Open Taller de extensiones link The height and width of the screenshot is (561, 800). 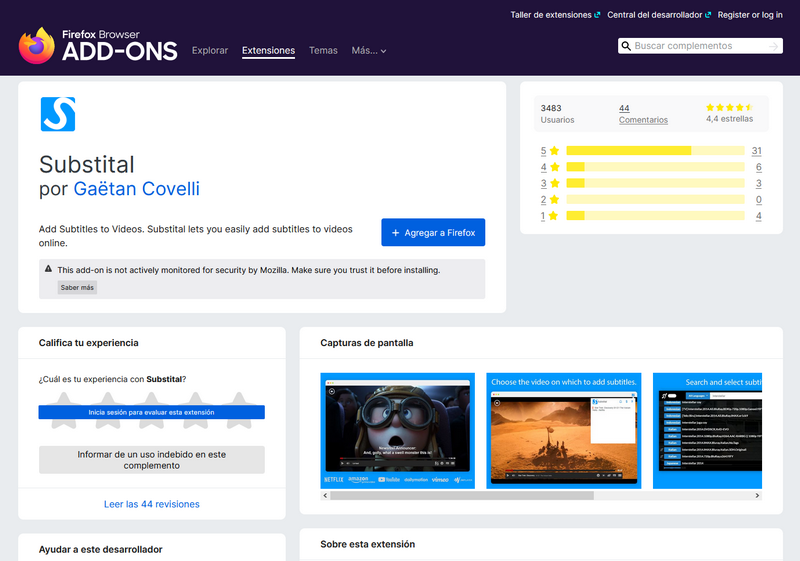tap(551, 15)
